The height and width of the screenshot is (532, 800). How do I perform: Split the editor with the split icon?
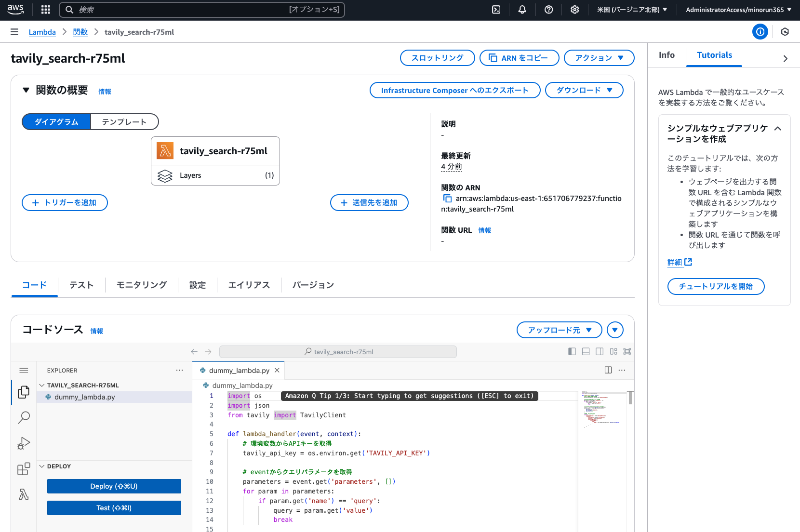pos(608,370)
